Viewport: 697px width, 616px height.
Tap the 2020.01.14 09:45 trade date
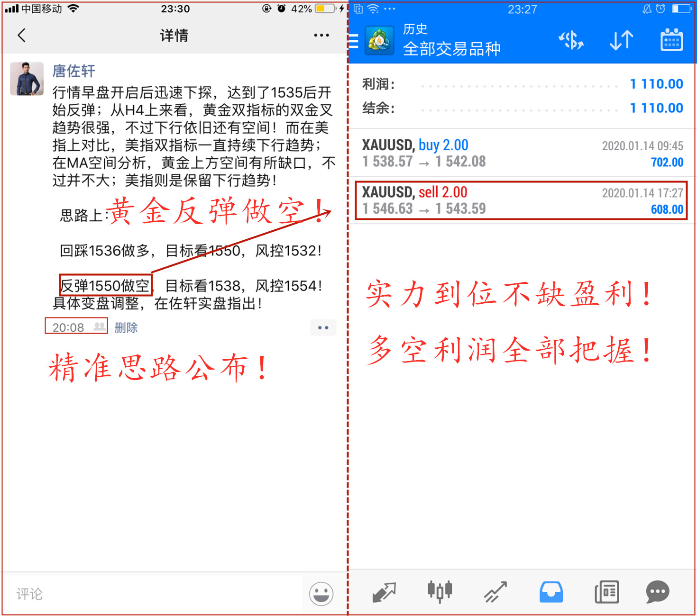642,145
